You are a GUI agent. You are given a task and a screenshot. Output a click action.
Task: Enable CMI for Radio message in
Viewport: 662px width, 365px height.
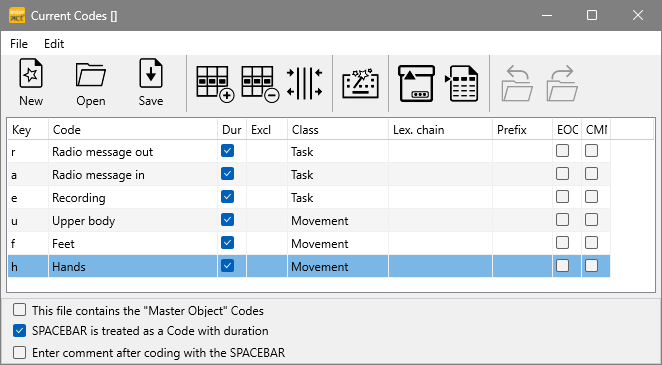(x=591, y=174)
